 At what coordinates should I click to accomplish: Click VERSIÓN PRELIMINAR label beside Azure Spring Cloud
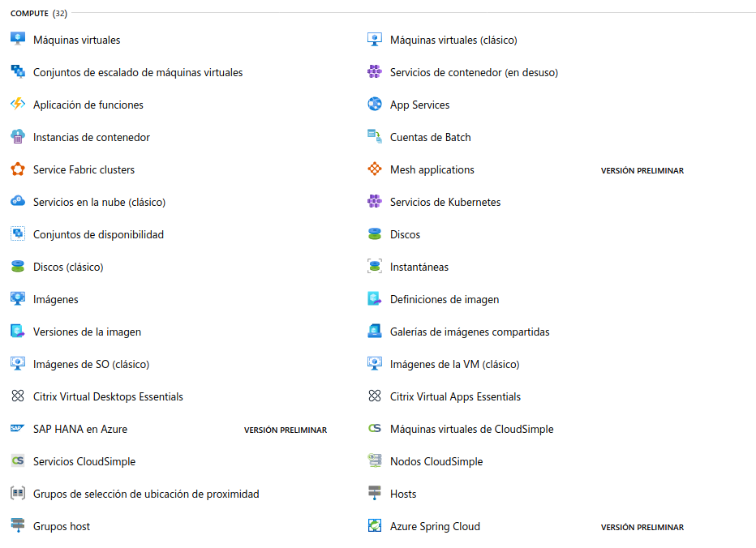642,527
